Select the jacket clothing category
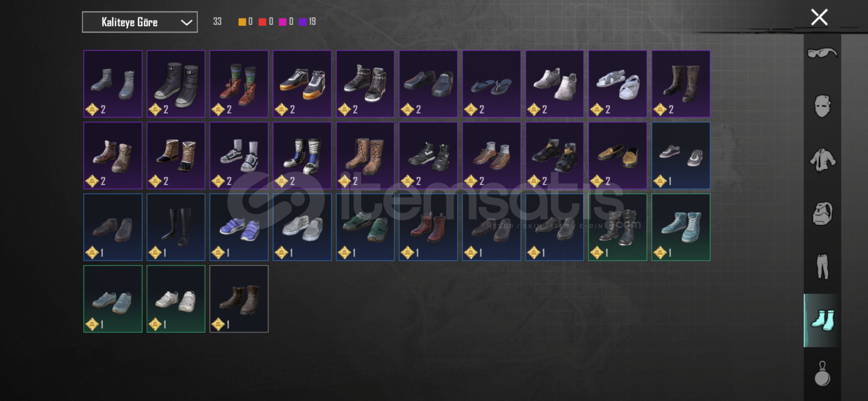This screenshot has width=868, height=401. 822,160
